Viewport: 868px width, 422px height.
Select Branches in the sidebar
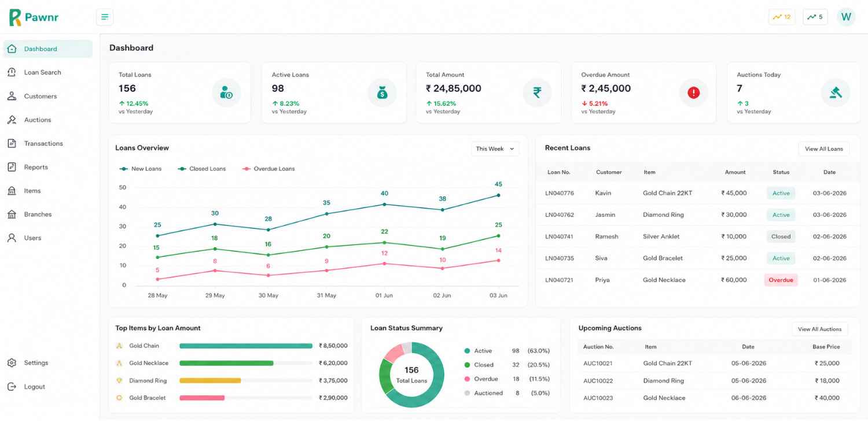pos(47,214)
